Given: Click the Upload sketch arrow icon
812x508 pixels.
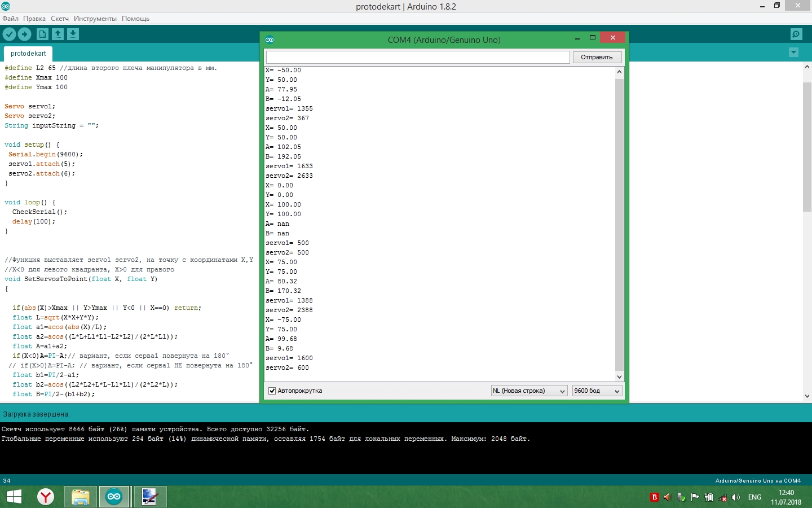Looking at the screenshot, I should tap(25, 34).
